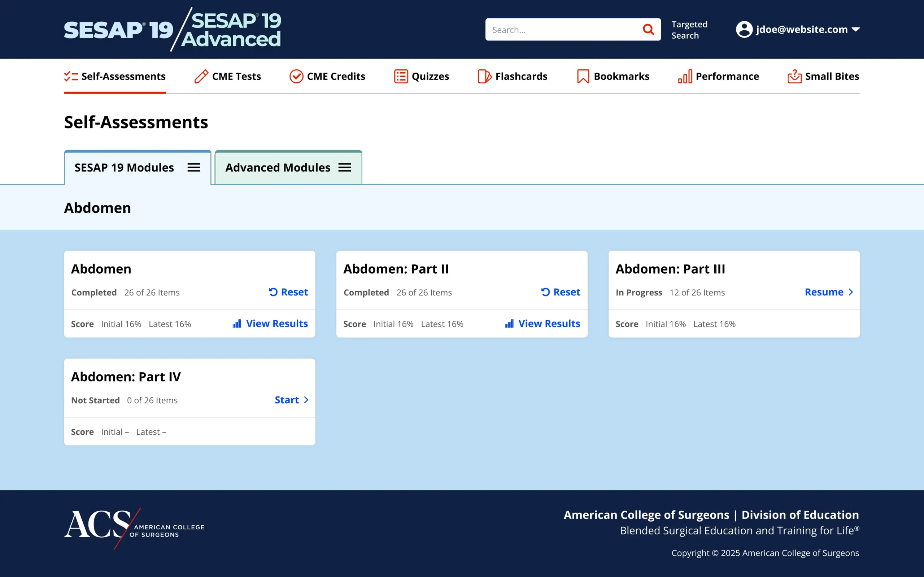Click the Small Bites inbox icon
This screenshot has height=577, width=924.
click(795, 76)
